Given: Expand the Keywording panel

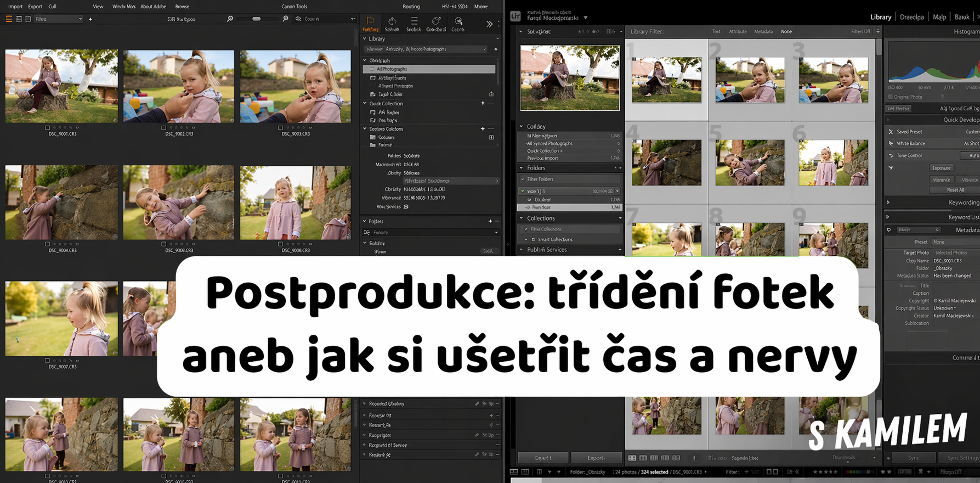Looking at the screenshot, I should pyautogui.click(x=888, y=203).
